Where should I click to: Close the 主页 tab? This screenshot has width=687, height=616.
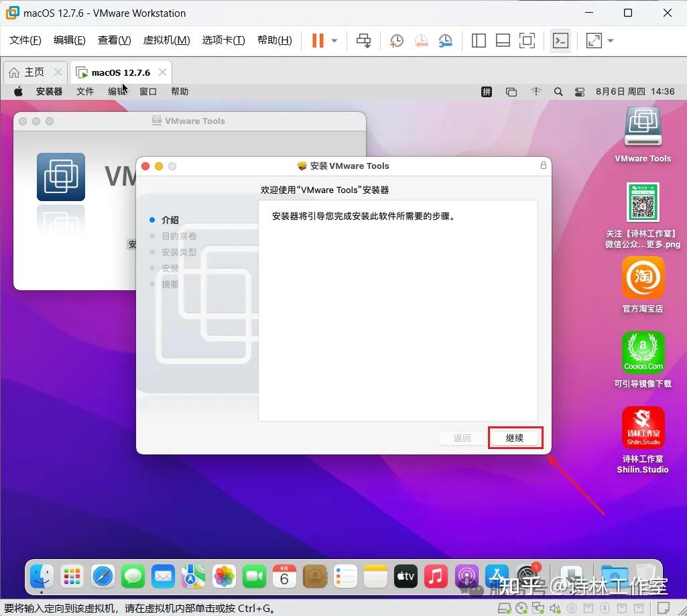(x=58, y=72)
